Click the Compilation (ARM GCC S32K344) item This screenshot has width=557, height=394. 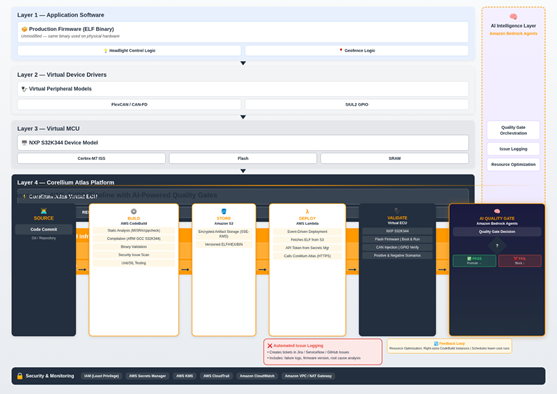(134, 239)
